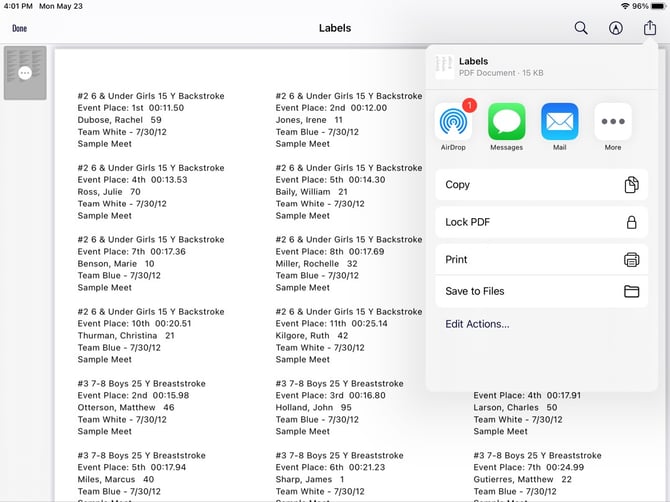This screenshot has width=670, height=502.
Task: Show more sharing apps
Action: (x=613, y=123)
